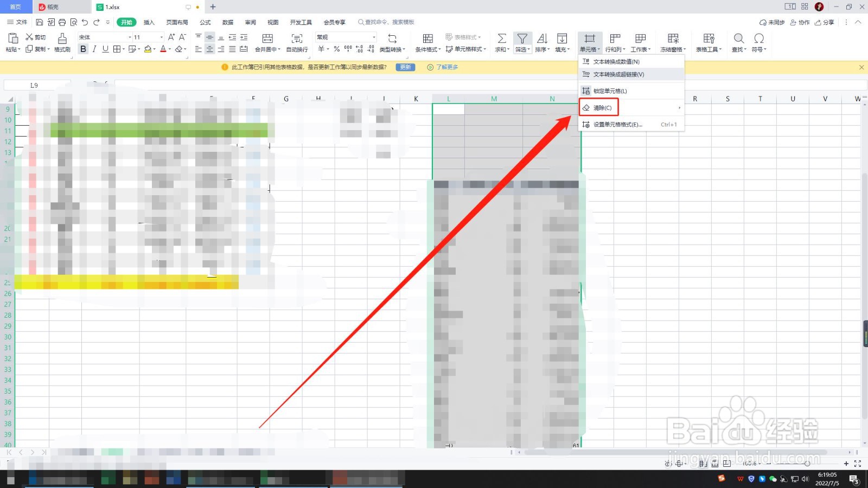Click the Collaborate (协作) button
The image size is (868, 488).
click(x=800, y=22)
